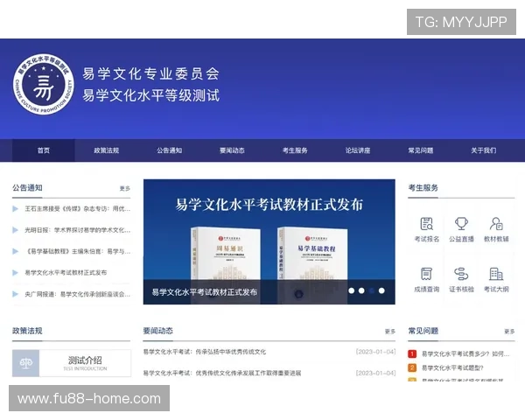The image size is (525, 420).
Task: Open notice 央广网报道：易学文化传承创新座谈会
Action: coord(77,294)
